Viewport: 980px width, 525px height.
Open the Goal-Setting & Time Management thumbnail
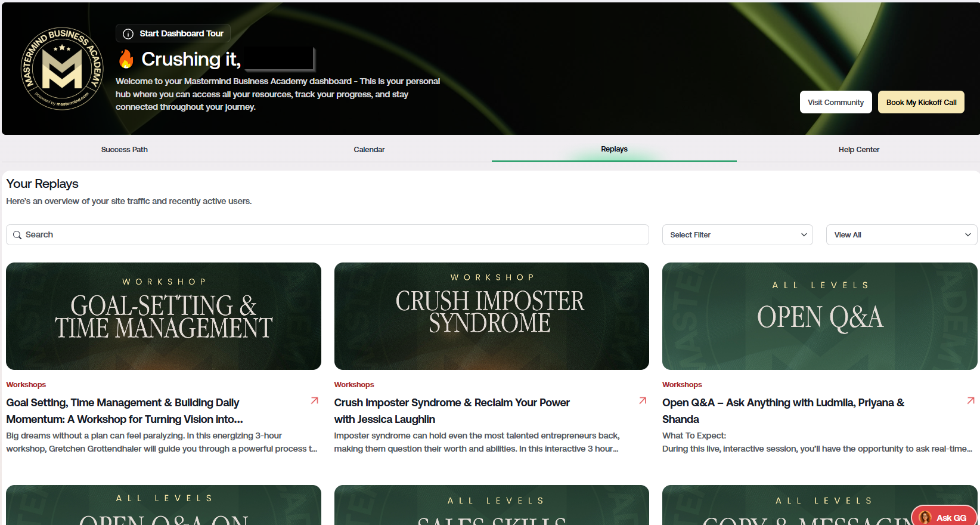pos(163,316)
